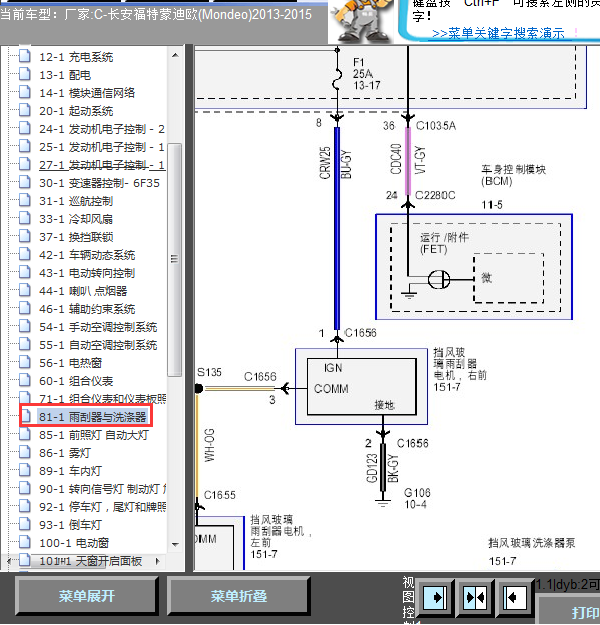
Task: Click G106 ground label
Action: pyautogui.click(x=417, y=493)
